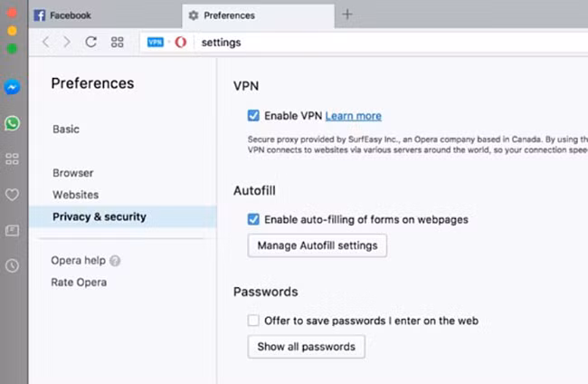The image size is (588, 384).
Task: Select Websites in the Preferences sidebar
Action: tap(75, 195)
